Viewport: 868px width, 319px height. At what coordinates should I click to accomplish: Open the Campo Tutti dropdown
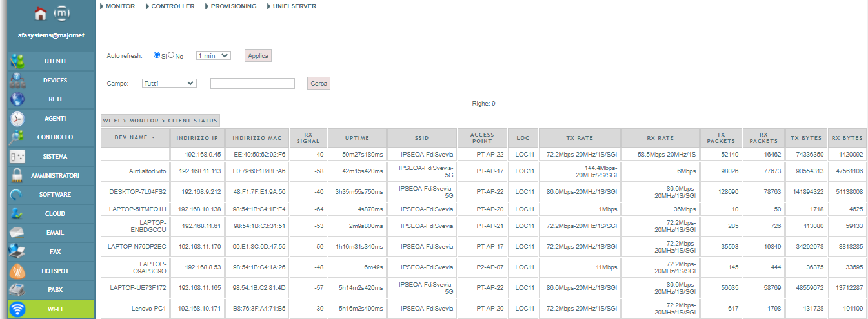pos(169,83)
